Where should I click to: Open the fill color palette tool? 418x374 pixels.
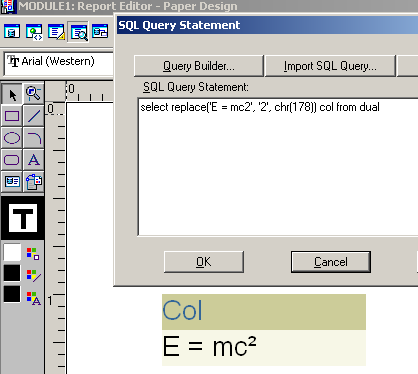33,254
